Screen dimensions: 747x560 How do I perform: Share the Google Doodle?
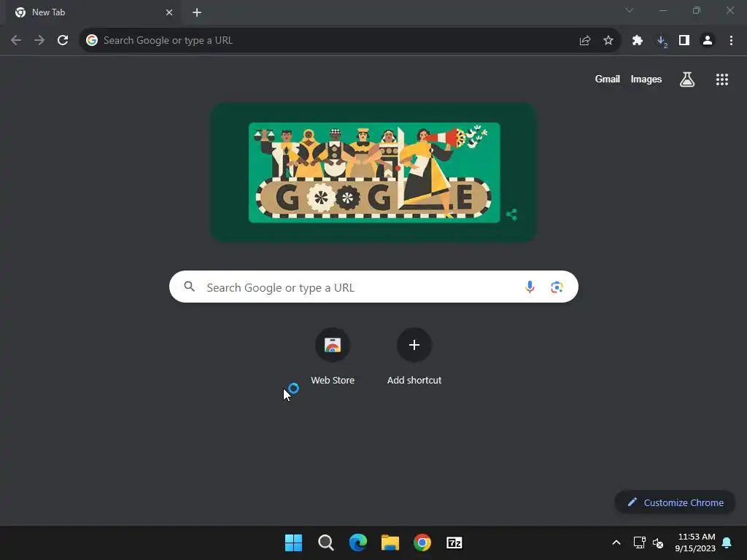[511, 214]
